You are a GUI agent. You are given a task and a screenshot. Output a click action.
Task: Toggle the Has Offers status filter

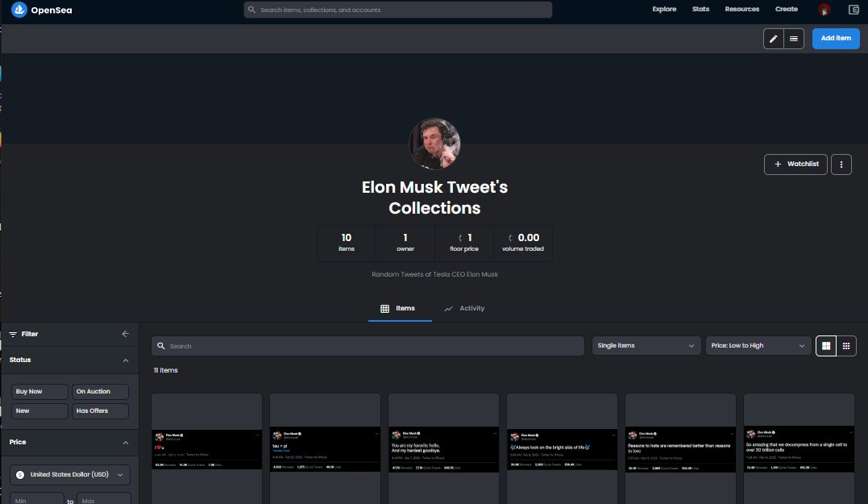[x=100, y=411]
